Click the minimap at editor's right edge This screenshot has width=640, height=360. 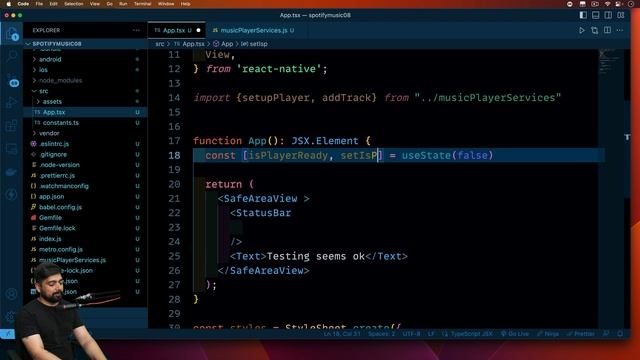[611, 188]
